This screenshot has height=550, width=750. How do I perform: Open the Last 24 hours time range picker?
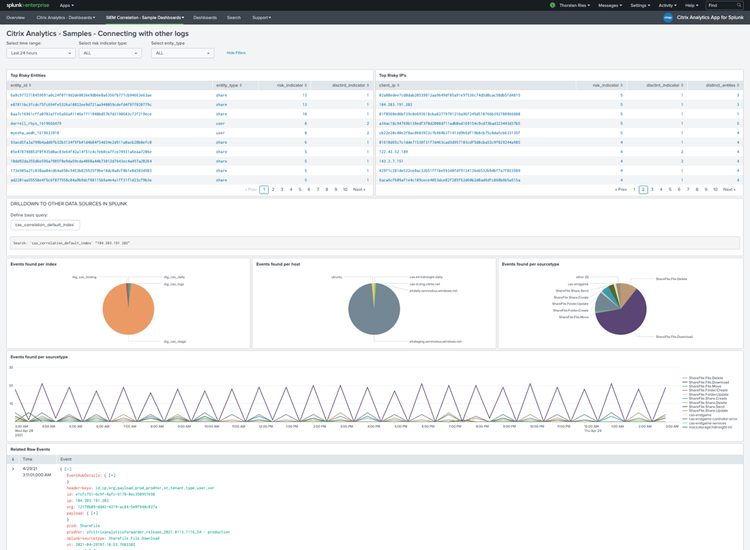[41, 53]
